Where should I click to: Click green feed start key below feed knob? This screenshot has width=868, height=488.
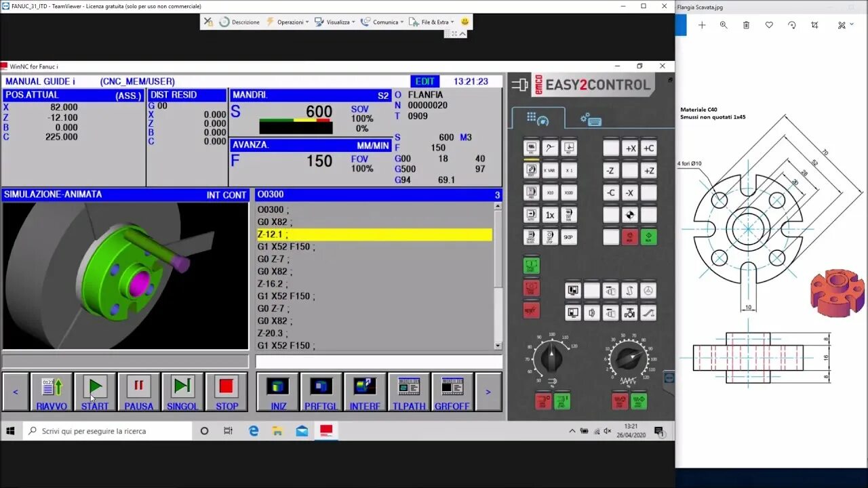639,401
